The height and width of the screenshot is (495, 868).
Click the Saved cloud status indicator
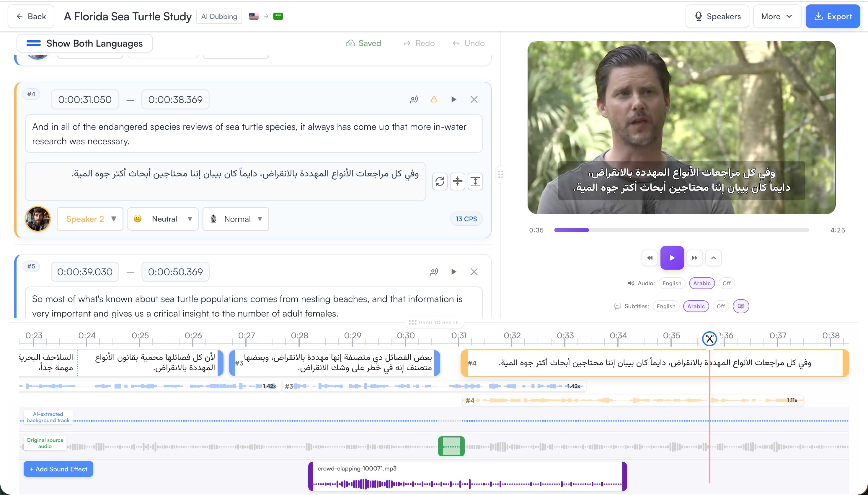click(363, 43)
